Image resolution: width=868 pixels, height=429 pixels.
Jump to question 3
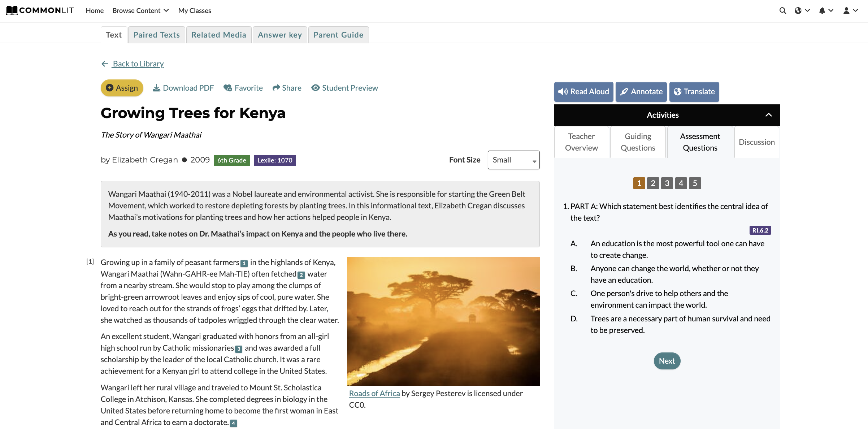[x=667, y=183]
